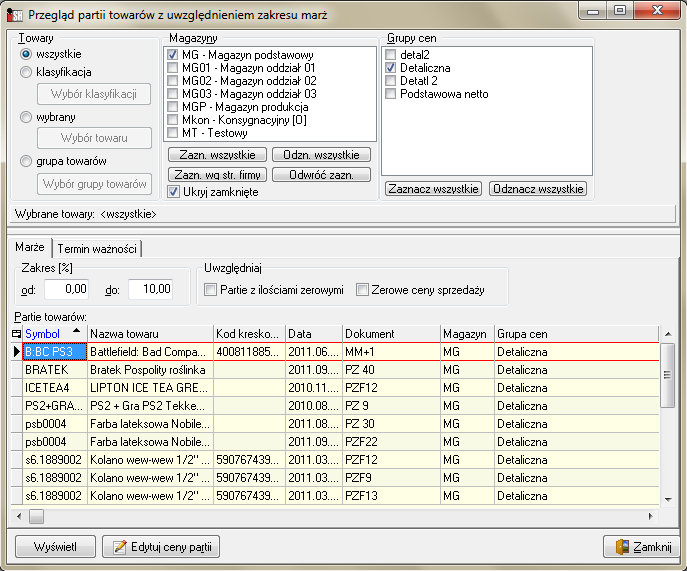Click the 'Wybór klasyfikacji' button

coord(94,94)
